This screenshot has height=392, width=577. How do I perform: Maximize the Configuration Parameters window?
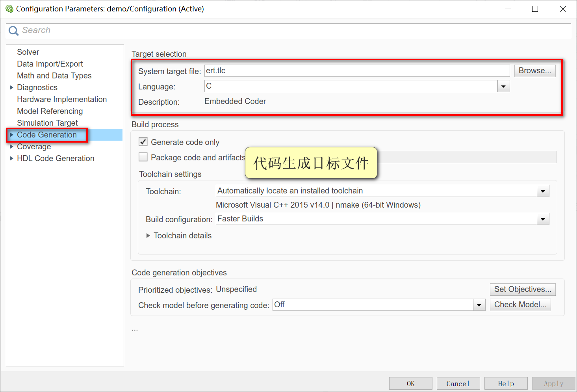[535, 9]
